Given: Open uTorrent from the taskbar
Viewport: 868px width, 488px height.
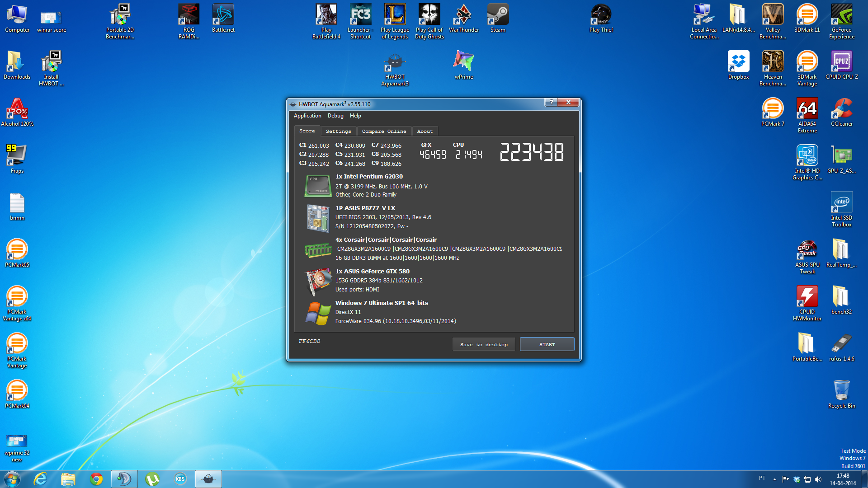Looking at the screenshot, I should pyautogui.click(x=152, y=479).
